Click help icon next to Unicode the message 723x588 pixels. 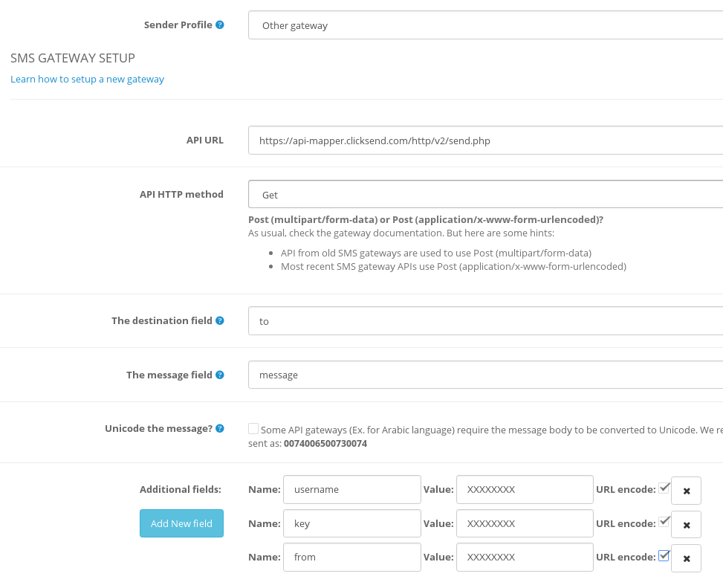point(220,428)
